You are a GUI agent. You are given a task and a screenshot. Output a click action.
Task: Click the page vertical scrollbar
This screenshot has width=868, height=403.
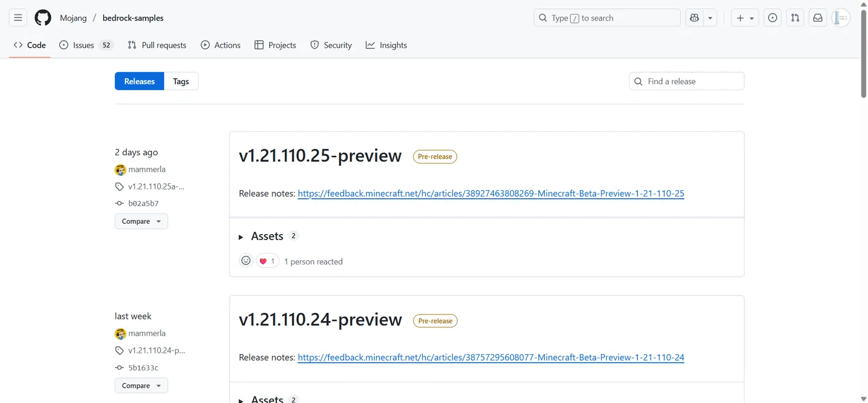864,52
